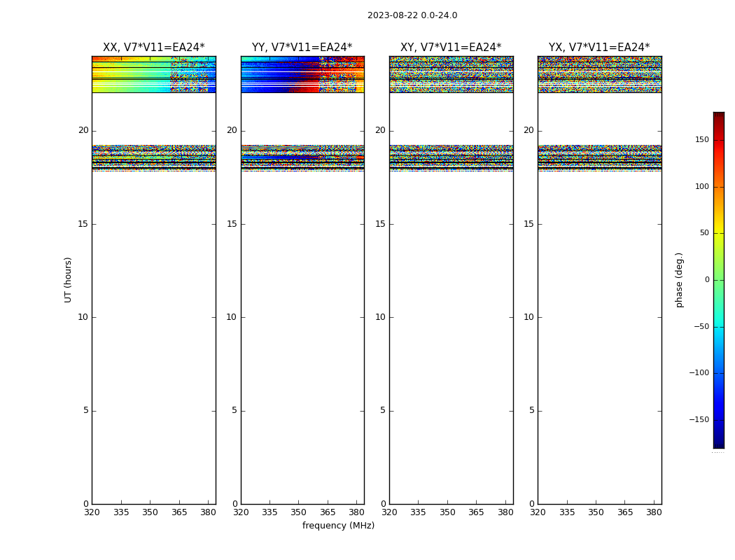
Task: Click the 320 frequency tick under YX panel
Action: coord(538,512)
